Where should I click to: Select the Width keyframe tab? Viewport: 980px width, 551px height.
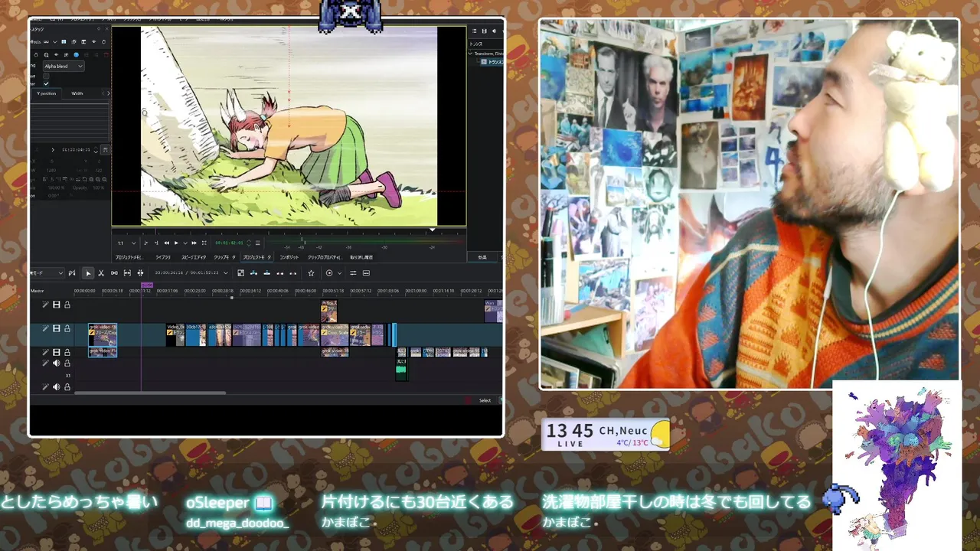tap(77, 93)
